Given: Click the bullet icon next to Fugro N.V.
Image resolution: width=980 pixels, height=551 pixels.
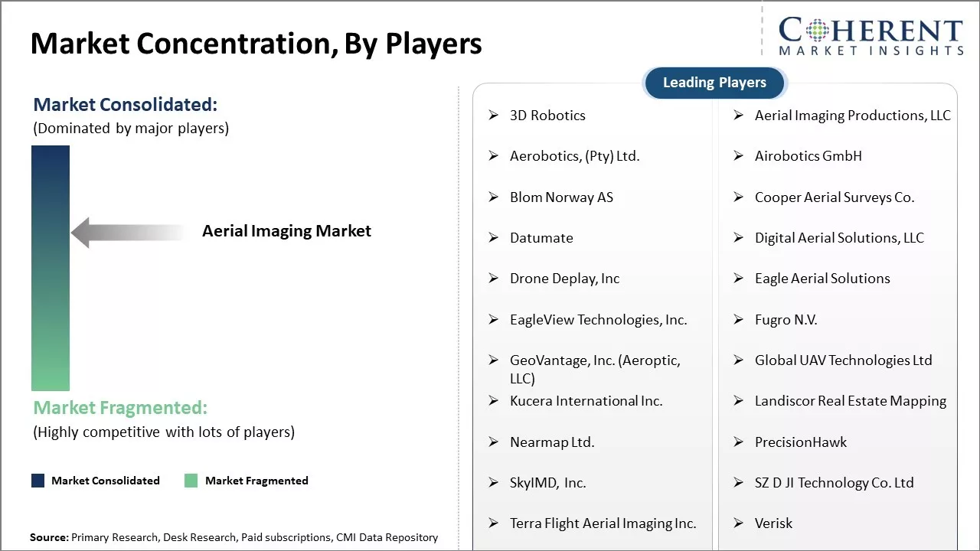Looking at the screenshot, I should [x=739, y=320].
